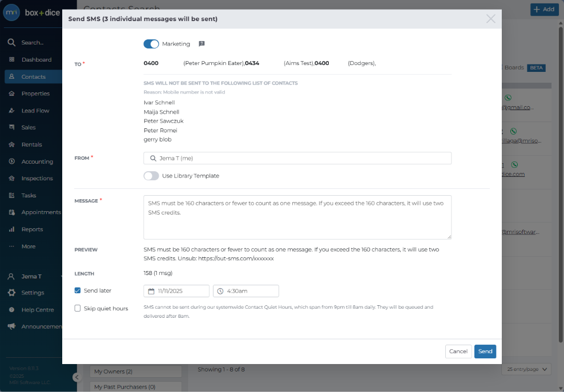The width and height of the screenshot is (564, 392).
Task: Click third row WhatsApp icon
Action: click(515, 165)
